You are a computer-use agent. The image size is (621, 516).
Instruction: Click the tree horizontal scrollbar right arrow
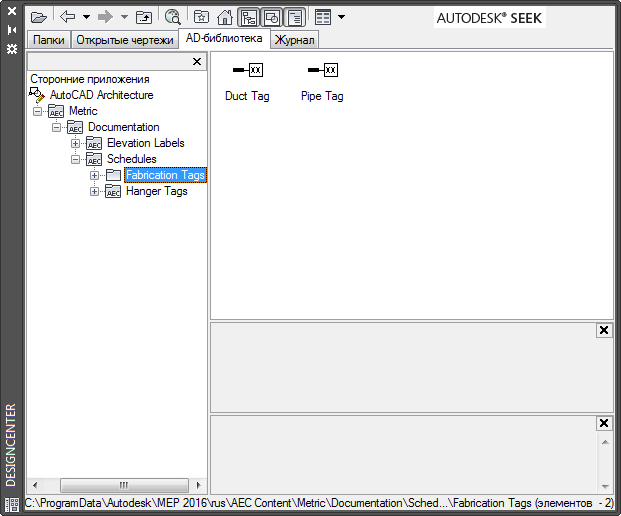[198, 485]
